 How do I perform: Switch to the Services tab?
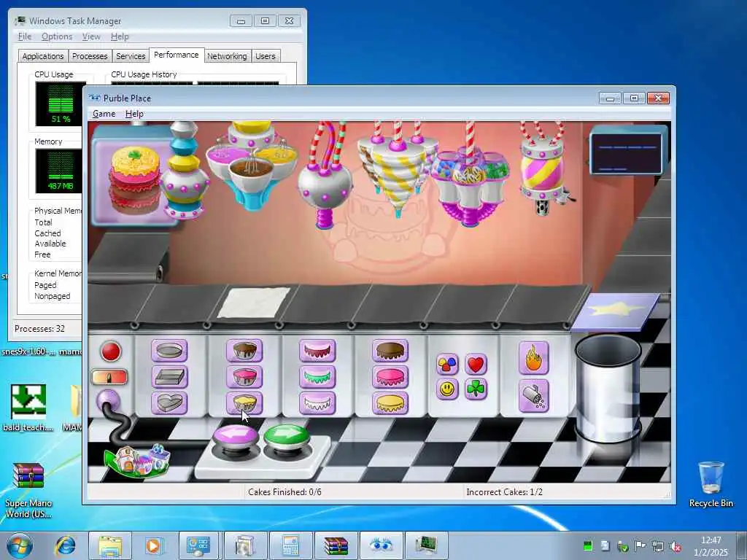pos(131,56)
